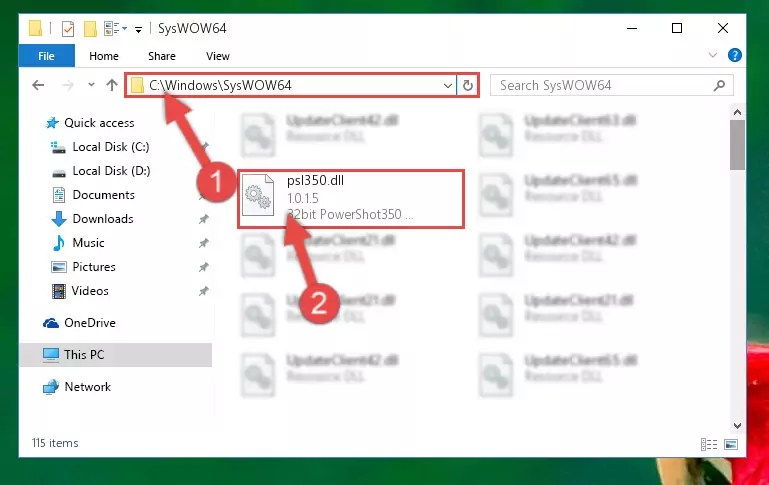Click the Videos filmstrip icon
This screenshot has width=769, height=485.
(59, 291)
